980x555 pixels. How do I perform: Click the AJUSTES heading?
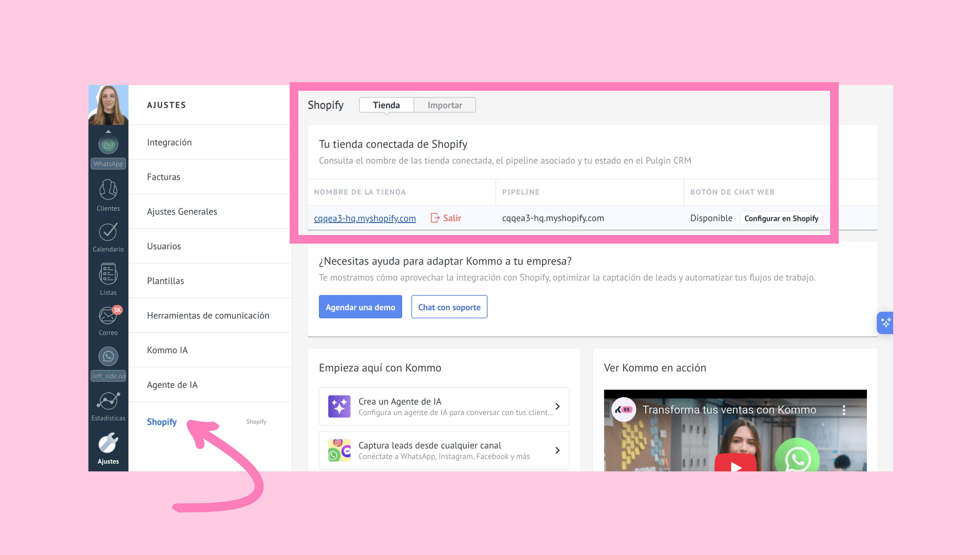tap(166, 105)
